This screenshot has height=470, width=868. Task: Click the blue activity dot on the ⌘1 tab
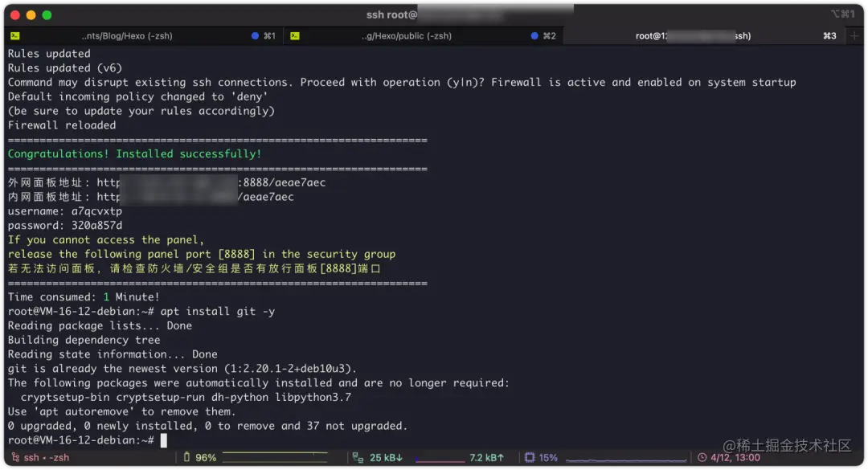(x=255, y=36)
